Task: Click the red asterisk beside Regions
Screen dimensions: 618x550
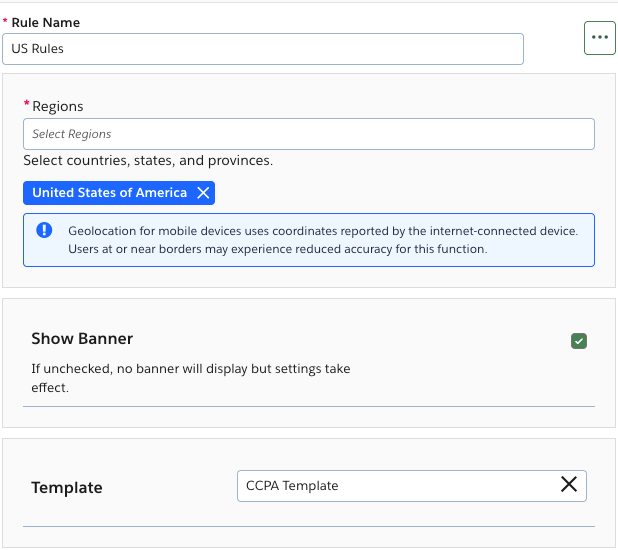Action: tap(26, 105)
